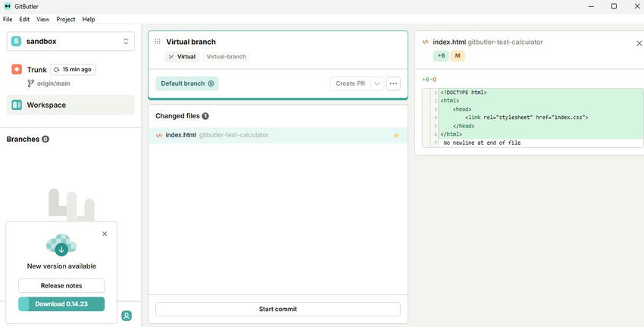Viewport: 644px width, 327px height.
Task: Click the branch icon beside origin/main
Action: pyautogui.click(x=31, y=83)
